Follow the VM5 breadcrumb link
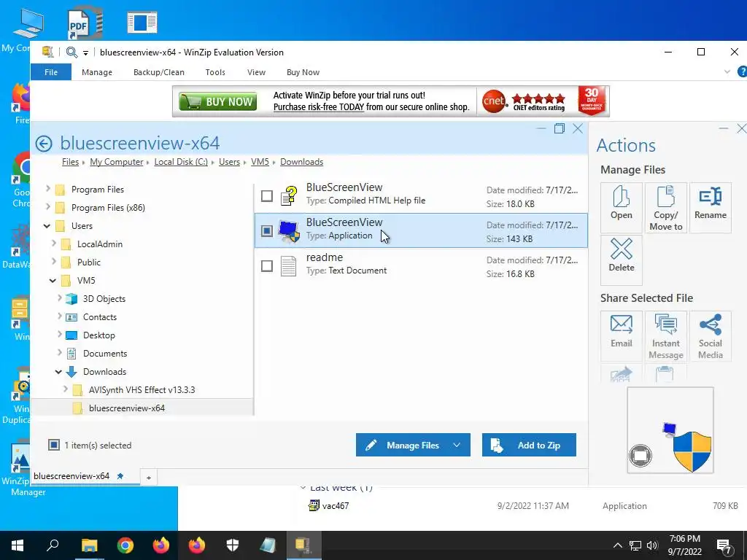 point(260,162)
